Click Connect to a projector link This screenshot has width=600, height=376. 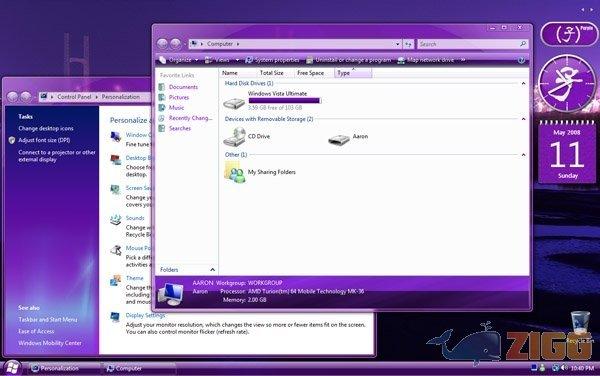(57, 156)
